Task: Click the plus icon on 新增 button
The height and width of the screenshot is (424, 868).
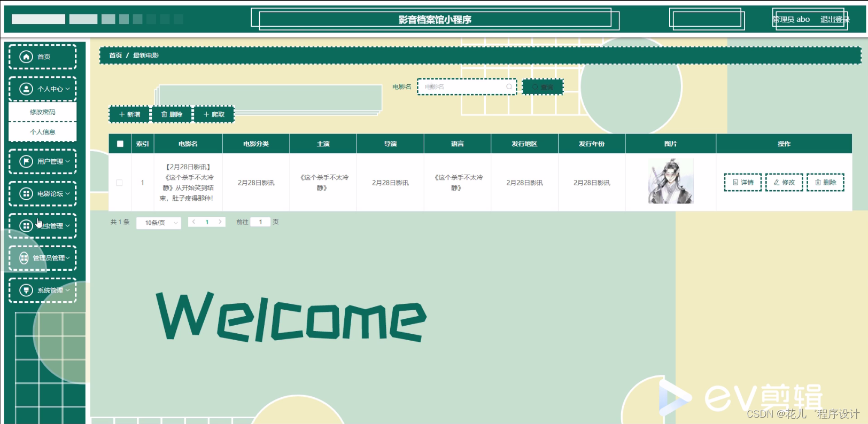Action: point(122,114)
